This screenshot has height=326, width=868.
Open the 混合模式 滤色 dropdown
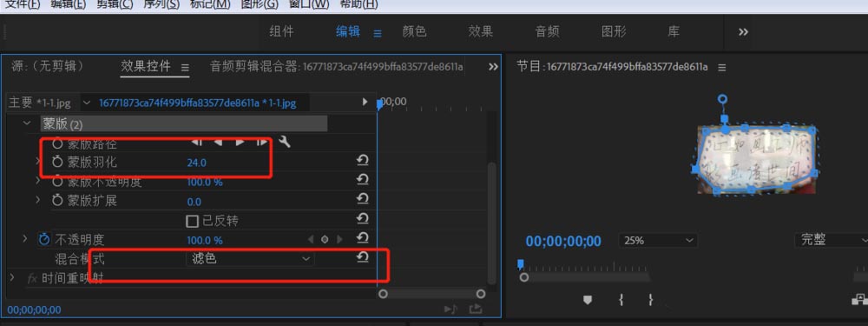pos(250,258)
